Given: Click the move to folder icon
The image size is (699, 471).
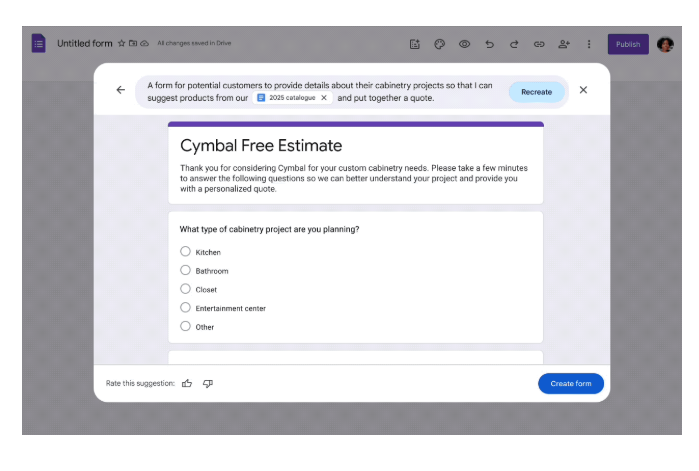Looking at the screenshot, I should (133, 44).
